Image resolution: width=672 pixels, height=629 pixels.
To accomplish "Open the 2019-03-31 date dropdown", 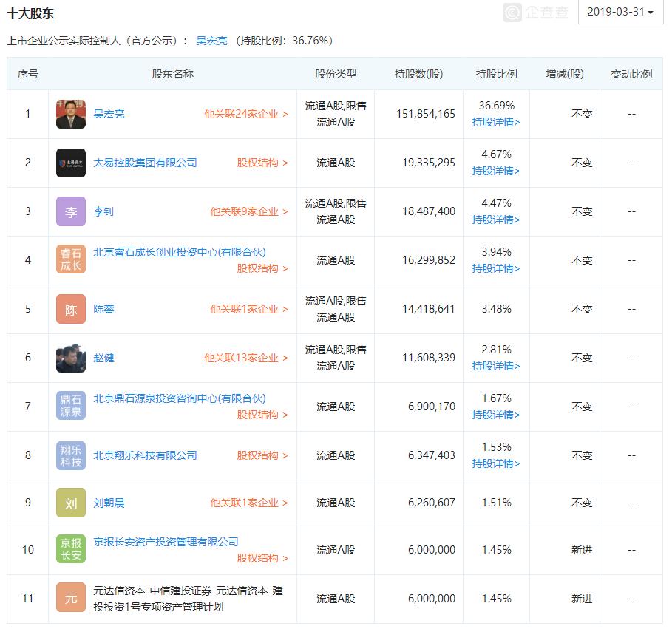I will [621, 13].
